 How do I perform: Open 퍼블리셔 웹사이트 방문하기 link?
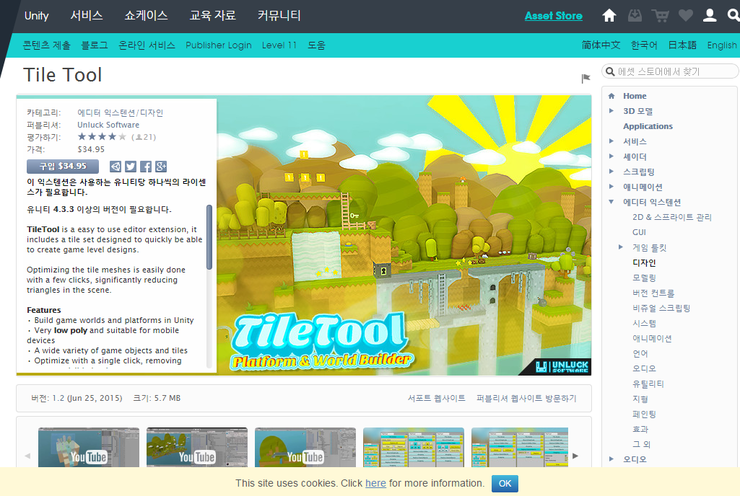click(x=527, y=398)
